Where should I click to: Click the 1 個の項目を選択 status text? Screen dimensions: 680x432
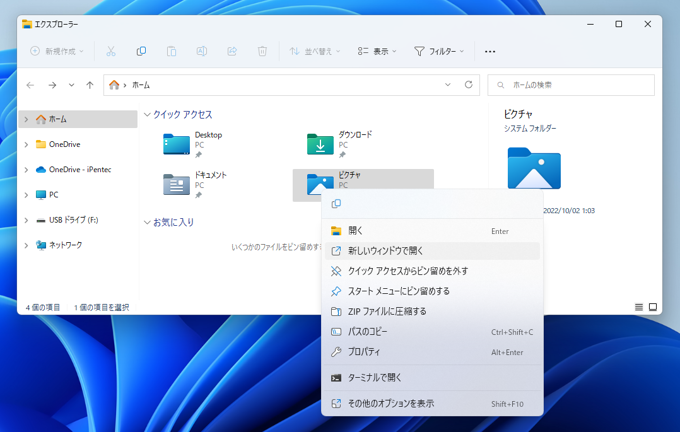(101, 308)
